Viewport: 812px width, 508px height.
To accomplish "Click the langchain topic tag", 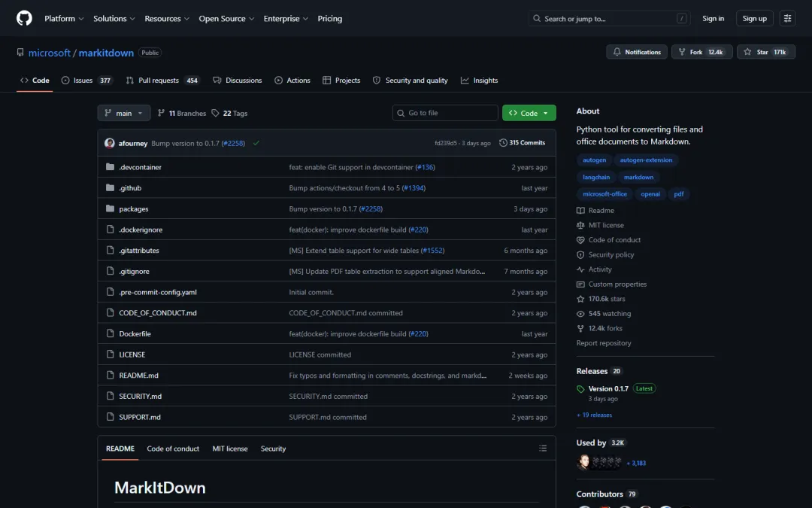I will click(x=596, y=178).
